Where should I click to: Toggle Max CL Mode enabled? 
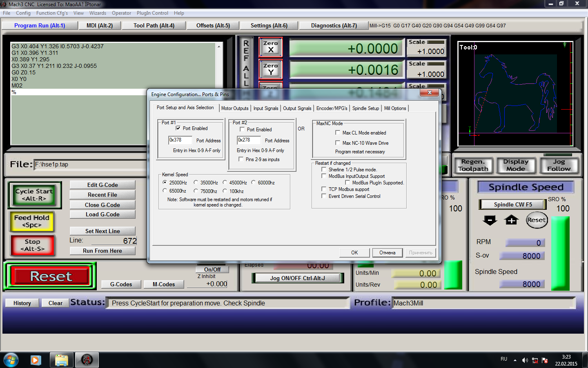(x=338, y=132)
